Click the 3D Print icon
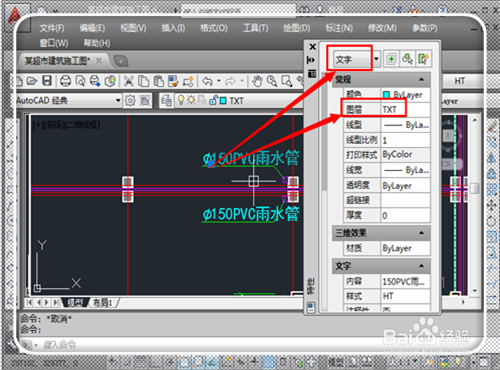Viewport: 500px width, 370px height. tap(110, 81)
